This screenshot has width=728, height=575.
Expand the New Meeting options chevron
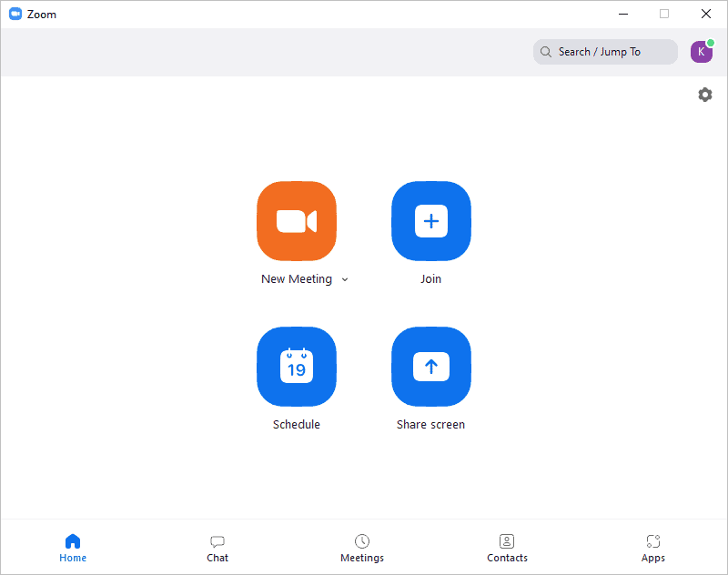pyautogui.click(x=345, y=279)
